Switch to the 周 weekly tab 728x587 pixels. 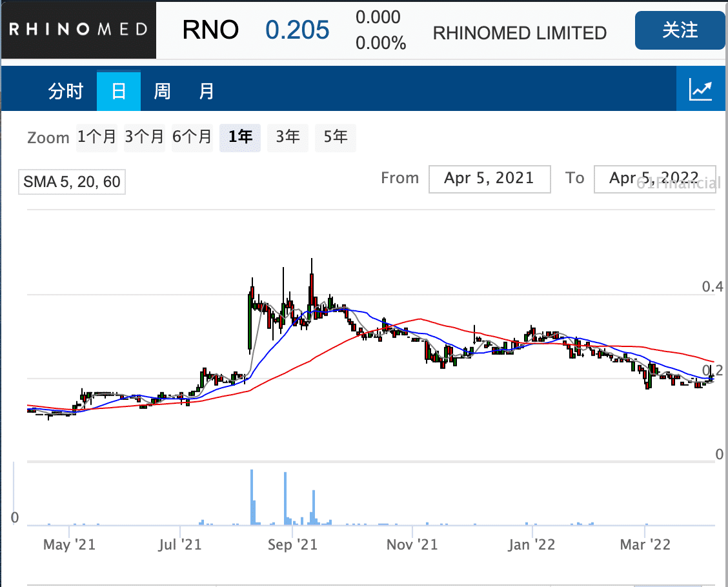pos(162,91)
